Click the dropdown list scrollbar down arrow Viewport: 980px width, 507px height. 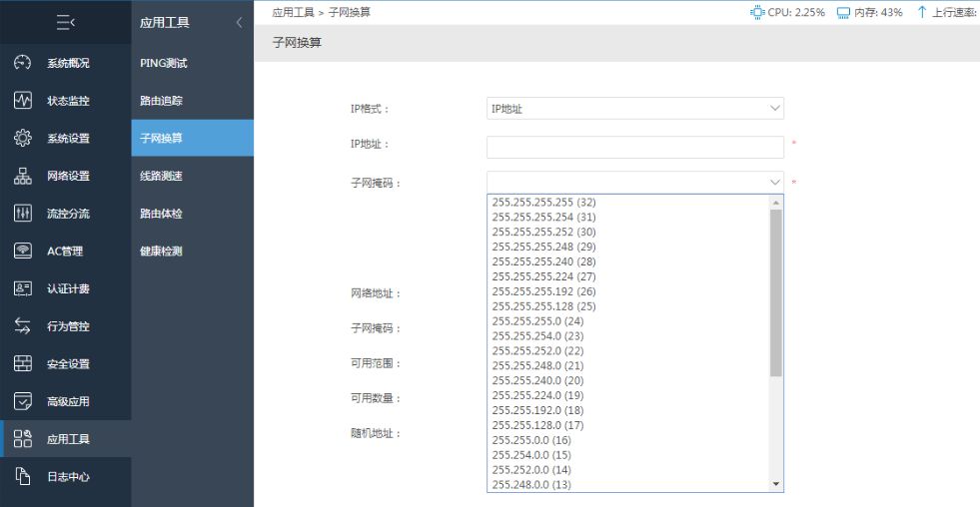point(776,484)
